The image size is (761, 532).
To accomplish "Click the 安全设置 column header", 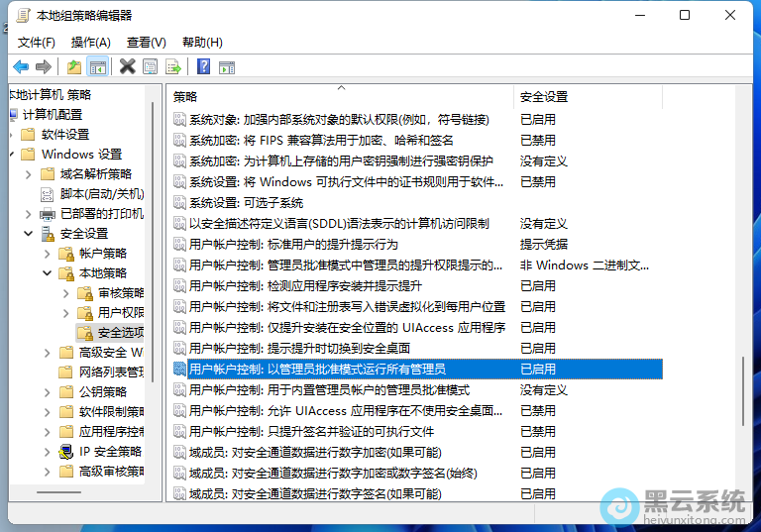I will point(544,97).
